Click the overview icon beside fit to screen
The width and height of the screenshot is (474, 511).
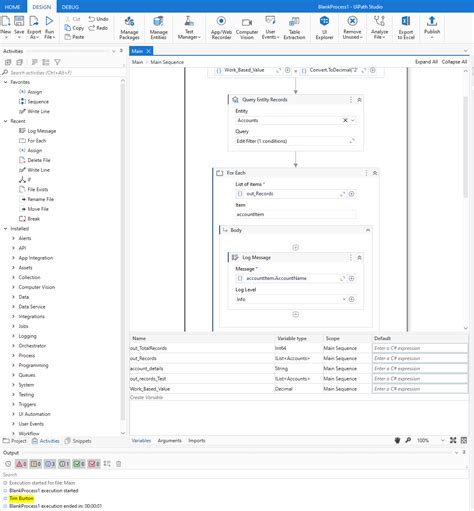click(464, 440)
